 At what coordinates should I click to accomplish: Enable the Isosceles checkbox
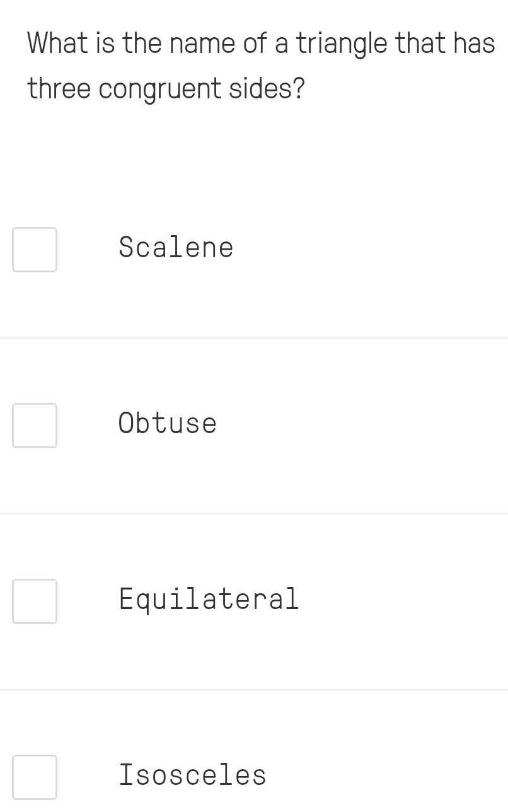tap(35, 777)
